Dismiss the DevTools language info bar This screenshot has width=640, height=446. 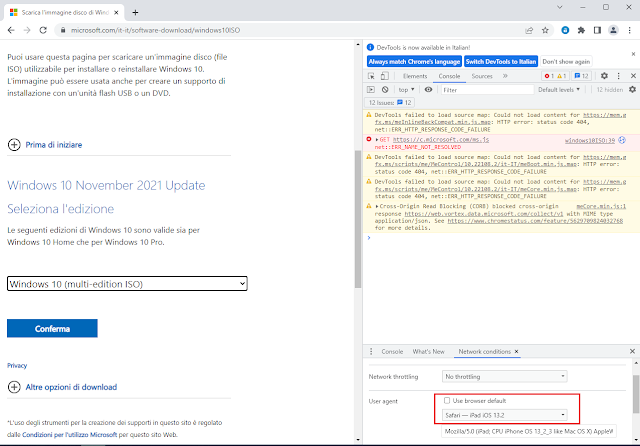633,54
